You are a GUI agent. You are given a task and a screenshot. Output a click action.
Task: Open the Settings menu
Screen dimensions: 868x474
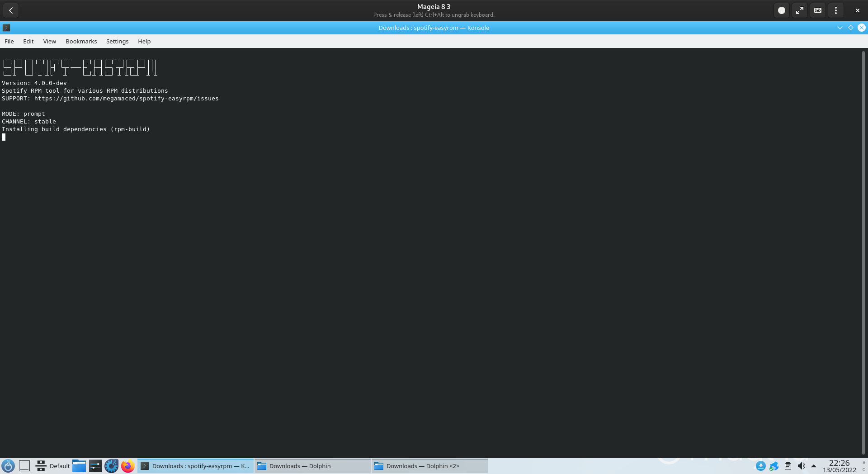coord(117,41)
